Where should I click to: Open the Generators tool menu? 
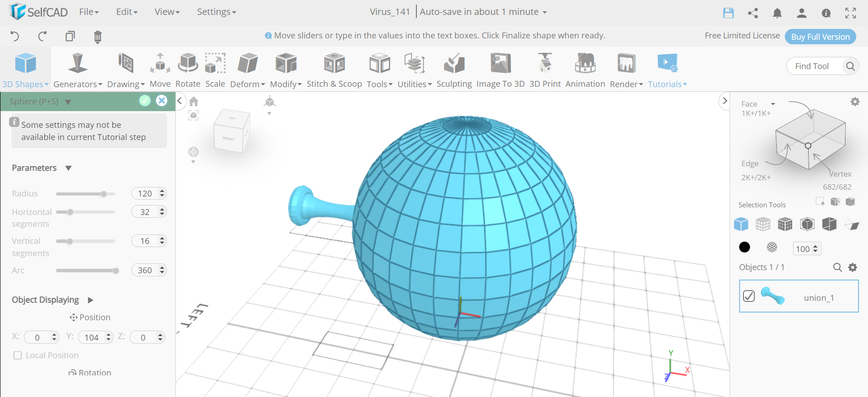click(78, 70)
